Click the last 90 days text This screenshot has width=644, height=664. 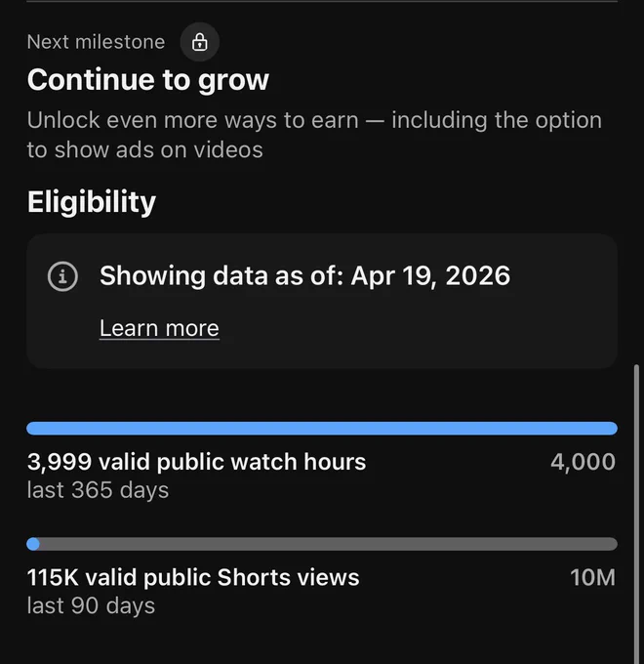[91, 605]
